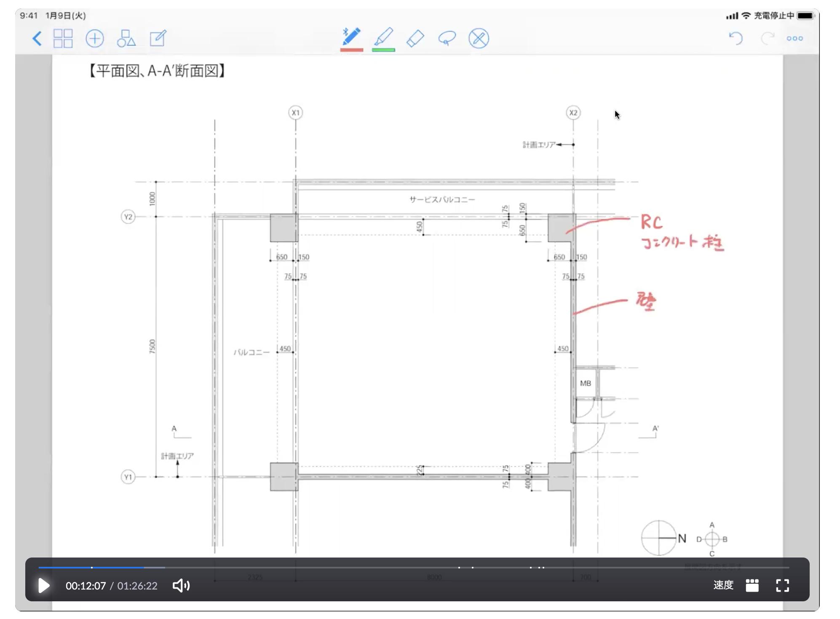
Task: Open the page thumbnails grid view
Action: [x=63, y=38]
